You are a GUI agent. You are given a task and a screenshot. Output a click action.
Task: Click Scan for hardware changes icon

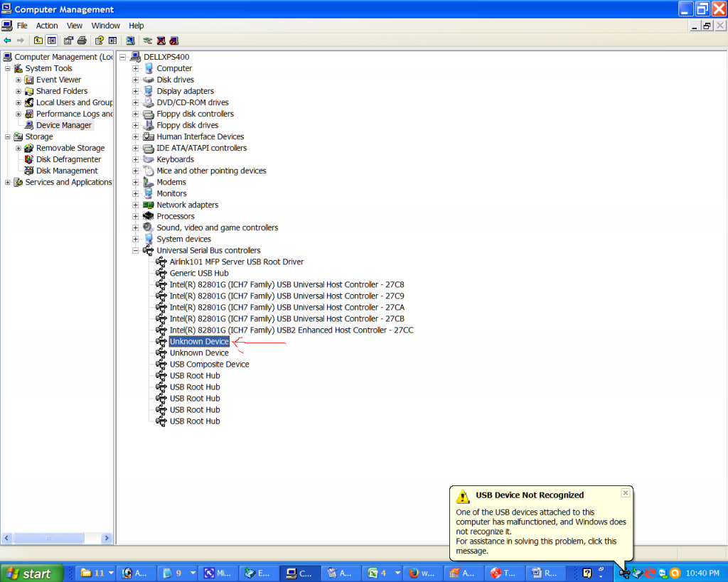[131, 41]
